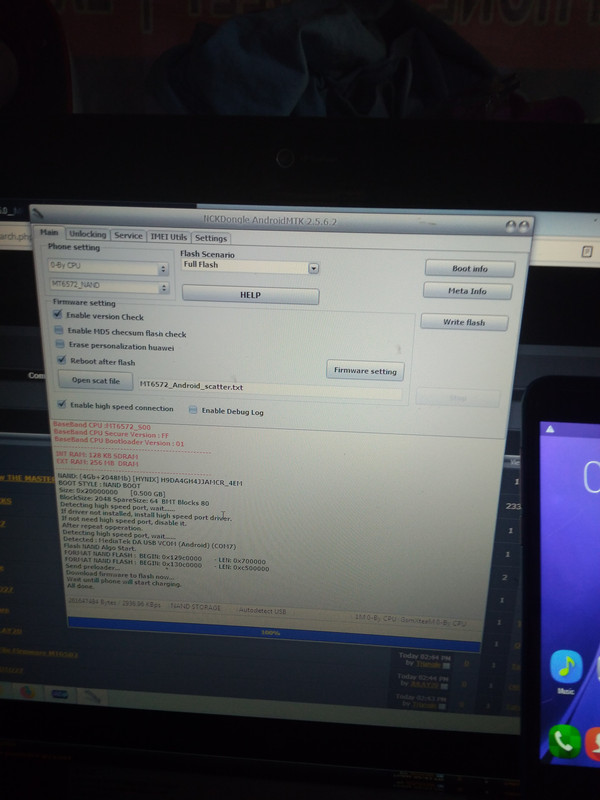Enable the Debug Log checkbox
The image size is (600, 800).
[193, 410]
